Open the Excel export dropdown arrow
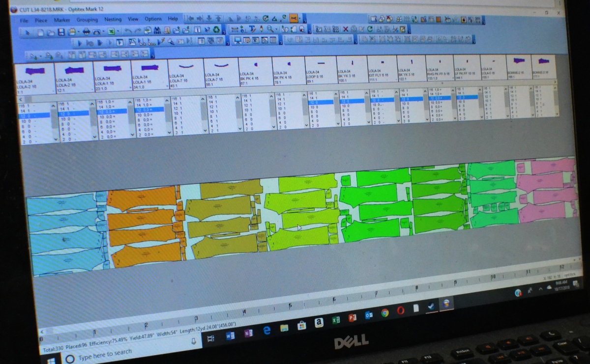 tap(119, 31)
